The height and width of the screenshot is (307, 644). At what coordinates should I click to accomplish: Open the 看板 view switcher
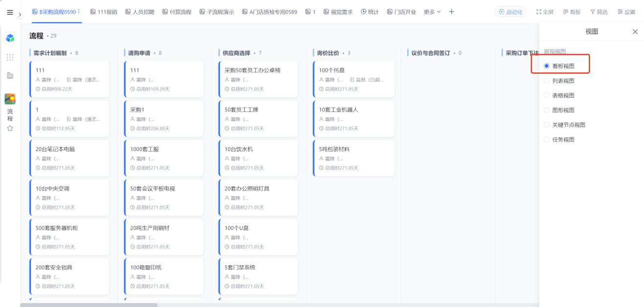(x=572, y=12)
